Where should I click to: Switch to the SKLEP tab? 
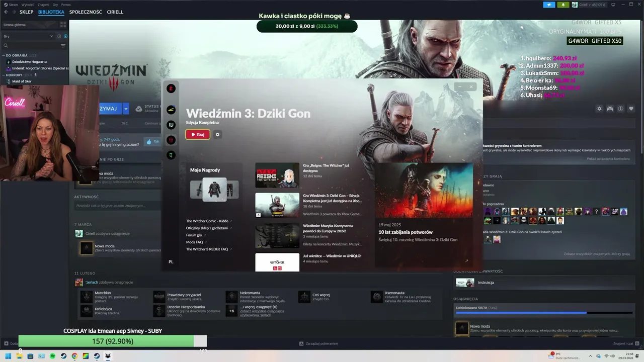[x=26, y=12]
